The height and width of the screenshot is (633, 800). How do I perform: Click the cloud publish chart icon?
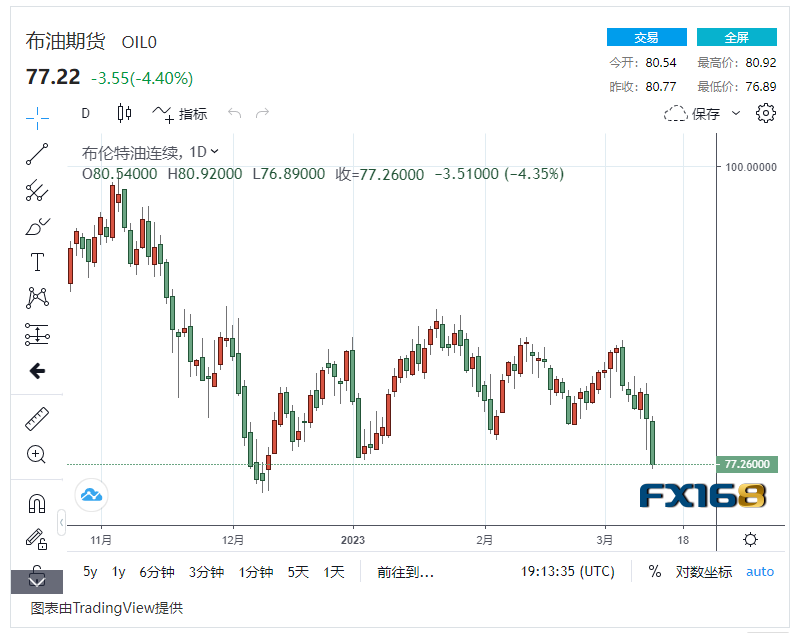click(x=91, y=495)
